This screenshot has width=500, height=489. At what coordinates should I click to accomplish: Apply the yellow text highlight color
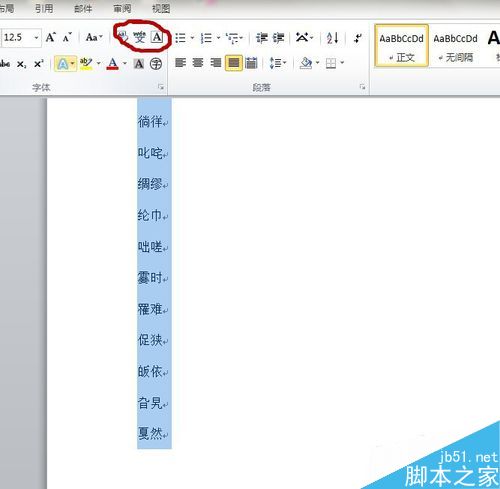pos(86,63)
